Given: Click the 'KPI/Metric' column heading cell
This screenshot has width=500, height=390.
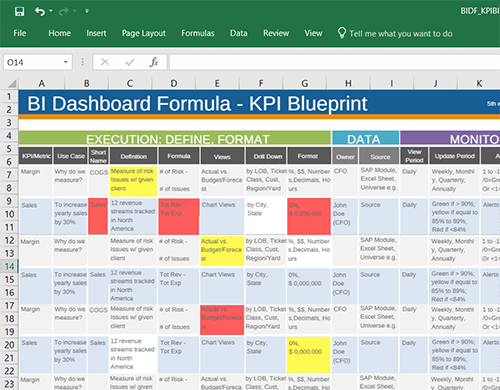Looking at the screenshot, I should tap(35, 156).
